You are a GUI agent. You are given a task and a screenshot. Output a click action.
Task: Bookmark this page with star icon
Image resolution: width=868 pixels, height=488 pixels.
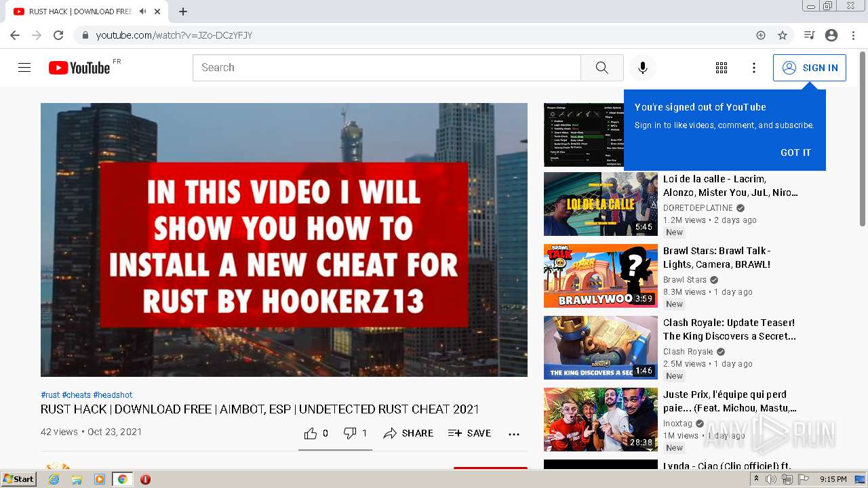point(783,35)
